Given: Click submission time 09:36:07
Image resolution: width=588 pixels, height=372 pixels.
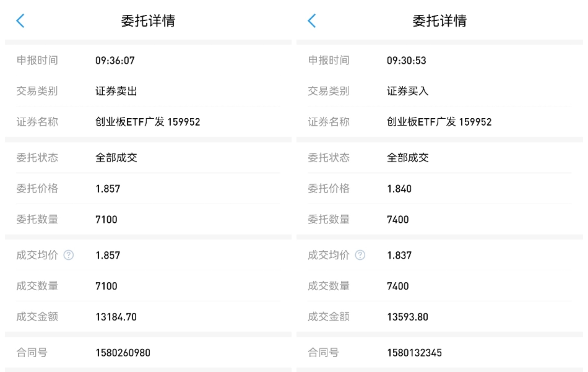Looking at the screenshot, I should pos(115,60).
